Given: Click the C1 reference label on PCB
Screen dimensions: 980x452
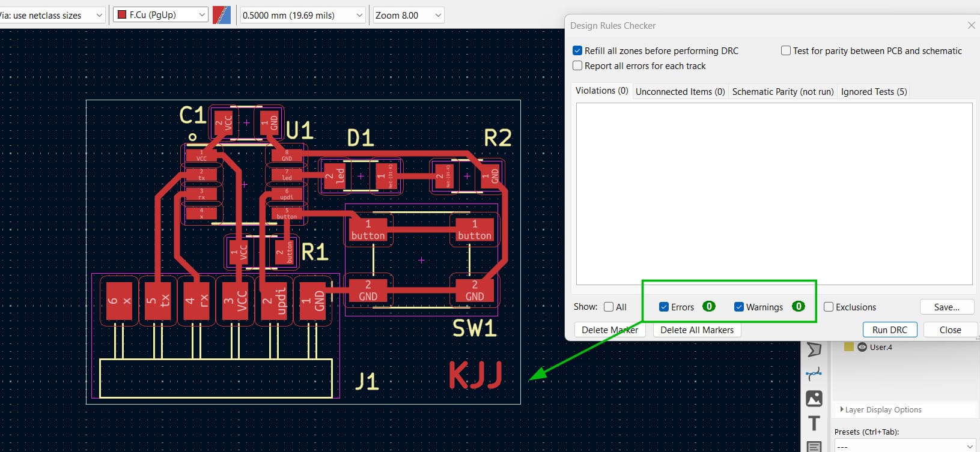Looking at the screenshot, I should 192,115.
